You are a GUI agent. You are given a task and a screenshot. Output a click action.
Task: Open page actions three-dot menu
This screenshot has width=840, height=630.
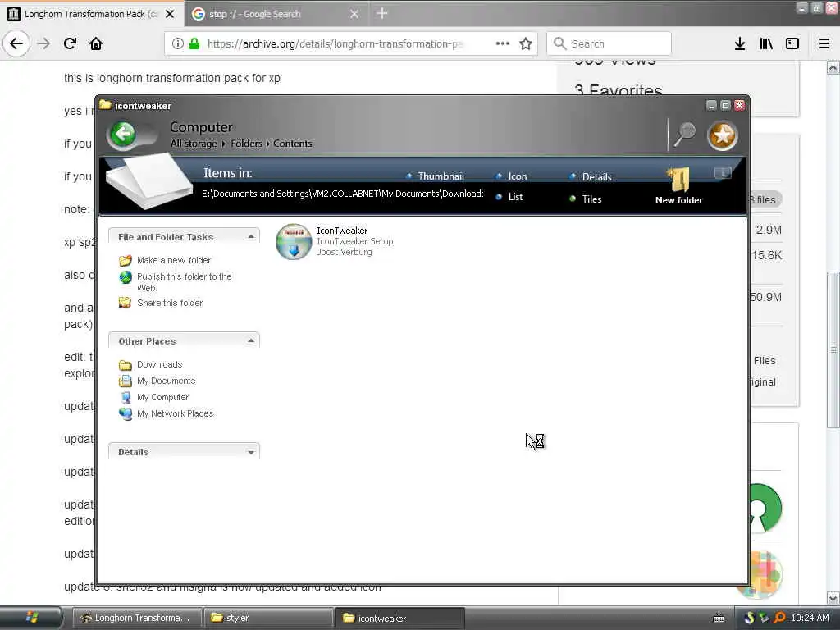(x=503, y=43)
